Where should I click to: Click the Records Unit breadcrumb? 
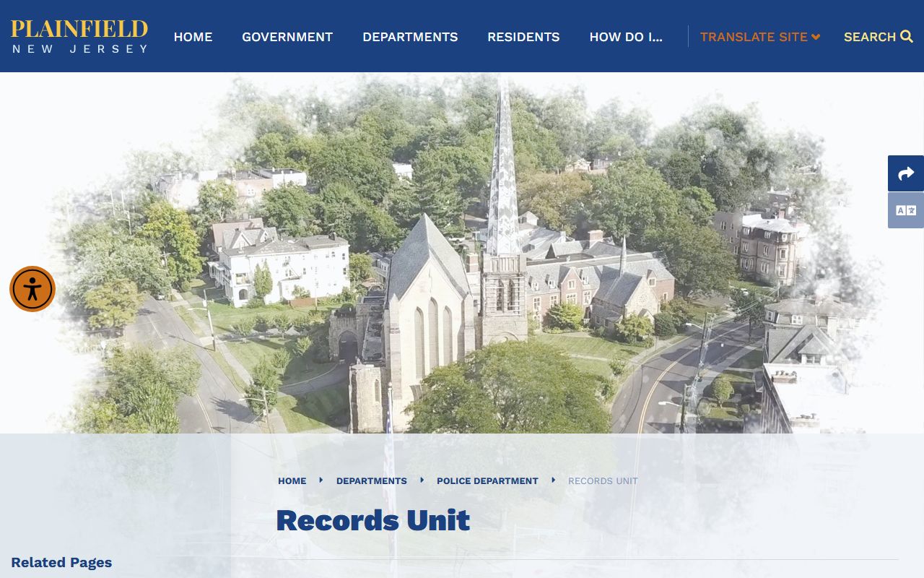(603, 481)
